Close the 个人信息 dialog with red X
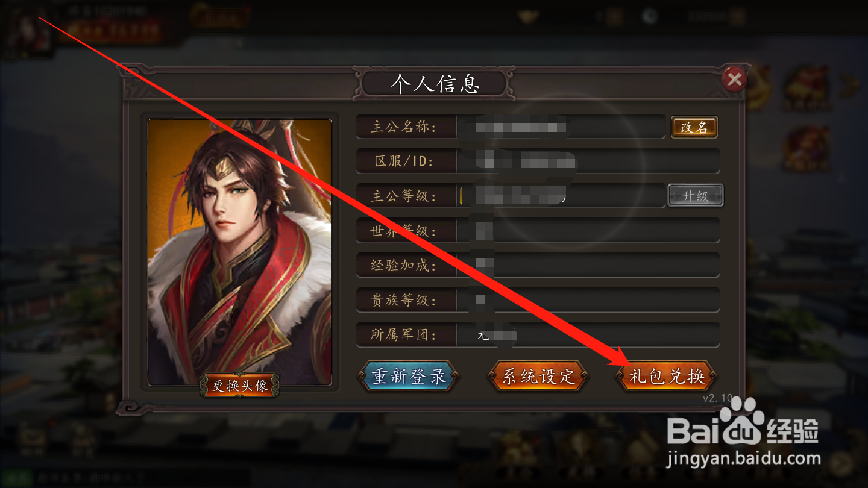The image size is (868, 488). [734, 79]
